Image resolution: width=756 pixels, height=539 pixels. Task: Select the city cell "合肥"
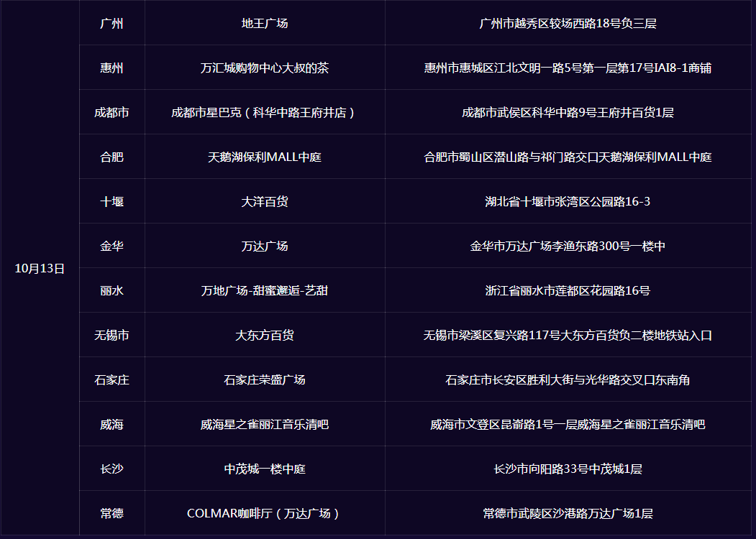pos(112,157)
